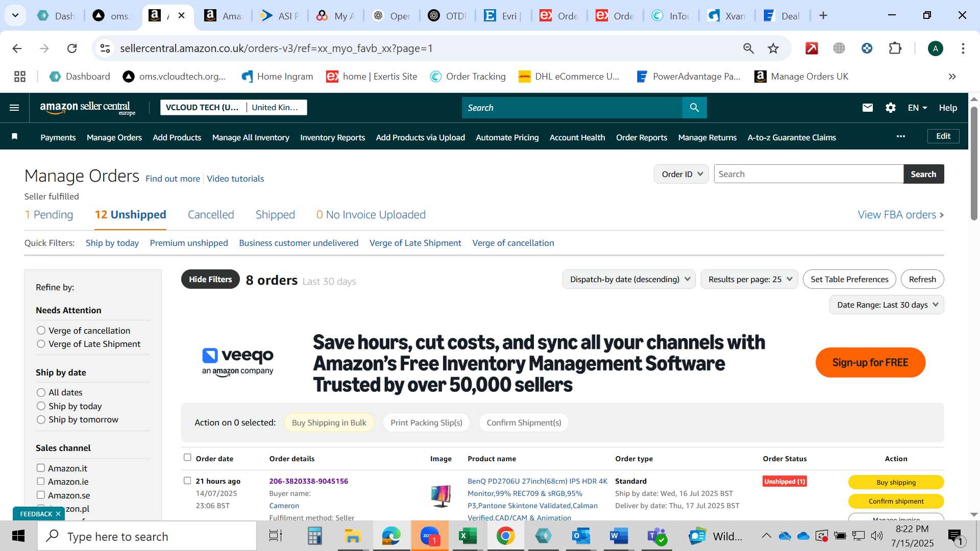Viewport: 980px width, 551px height.
Task: Open the Seller Central hamburger menu
Action: point(14,108)
